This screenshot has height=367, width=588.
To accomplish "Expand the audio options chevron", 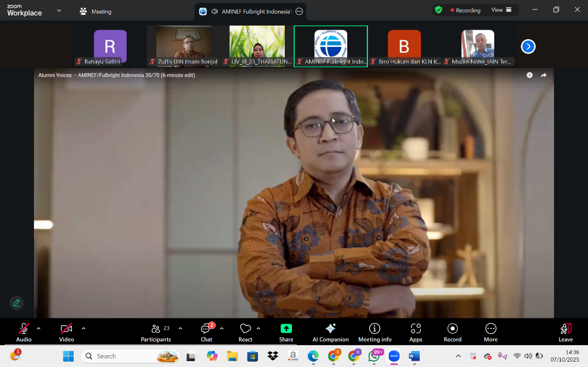I will (x=39, y=328).
